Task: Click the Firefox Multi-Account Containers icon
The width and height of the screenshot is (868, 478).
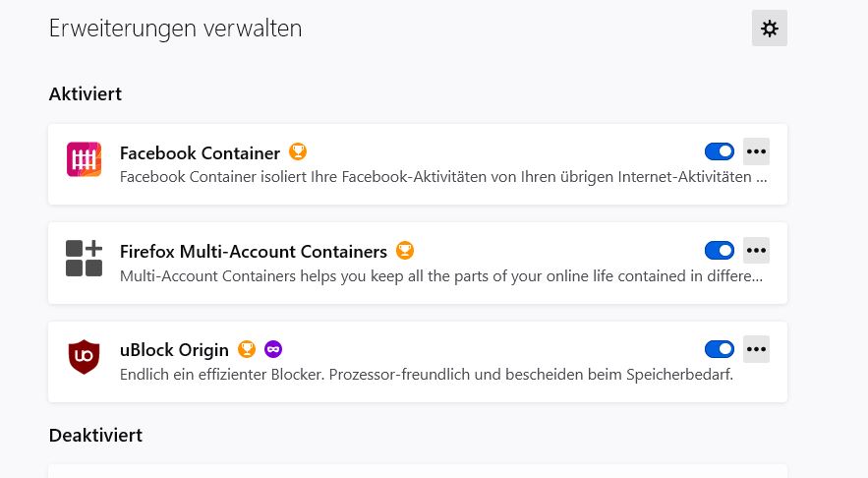Action: point(84,258)
